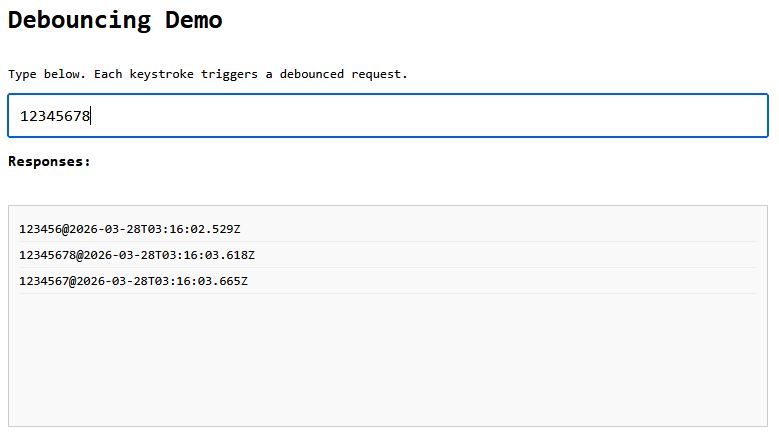Click the "Responses:" label
This screenshot has height=439, width=779.
point(49,161)
